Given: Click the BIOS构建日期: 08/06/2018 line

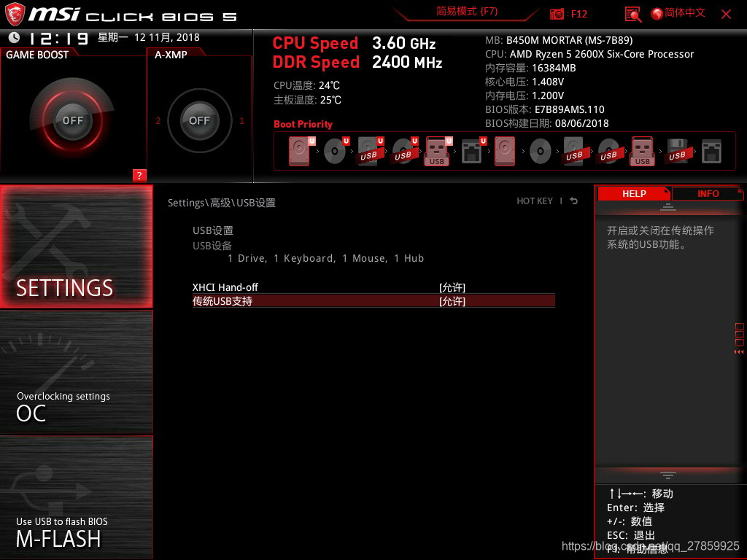Looking at the screenshot, I should point(547,123).
